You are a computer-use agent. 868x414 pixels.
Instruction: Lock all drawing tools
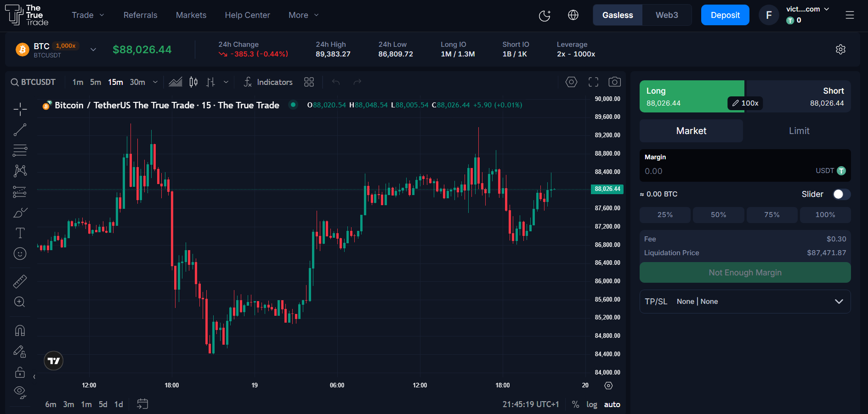pyautogui.click(x=20, y=372)
